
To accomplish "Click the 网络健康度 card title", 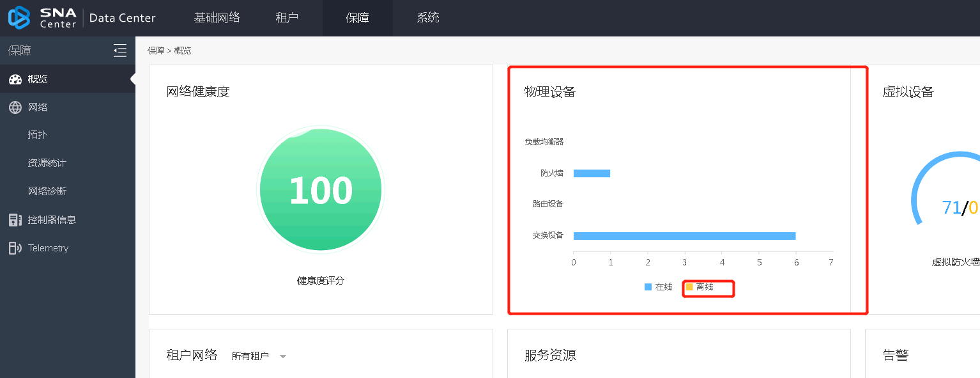I will click(x=198, y=91).
